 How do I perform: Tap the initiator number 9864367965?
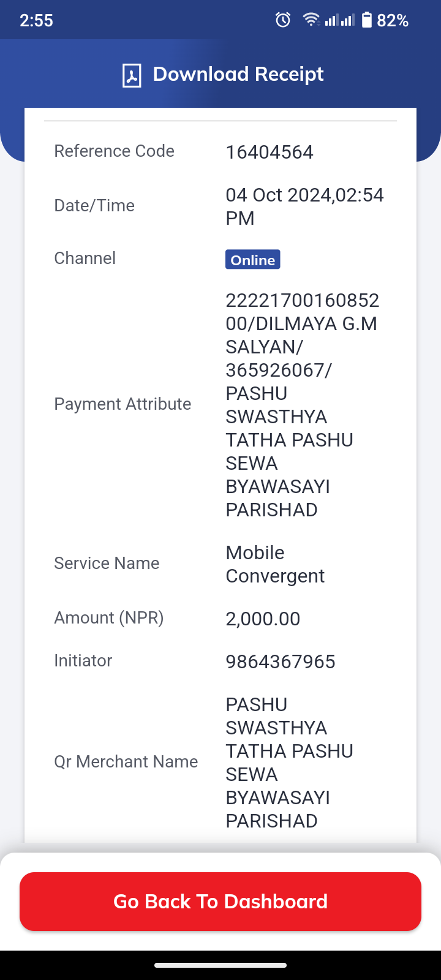(281, 661)
